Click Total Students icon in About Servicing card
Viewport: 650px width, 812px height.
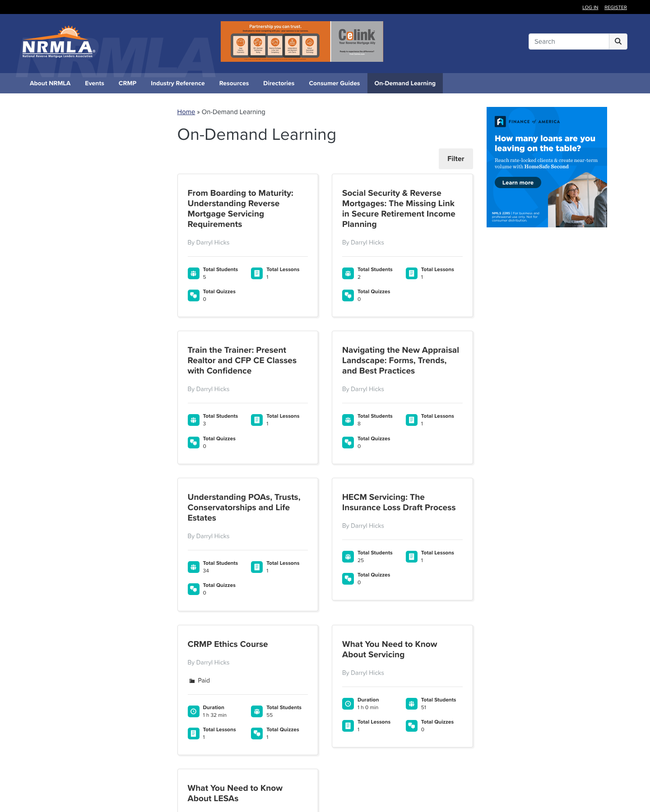point(412,704)
